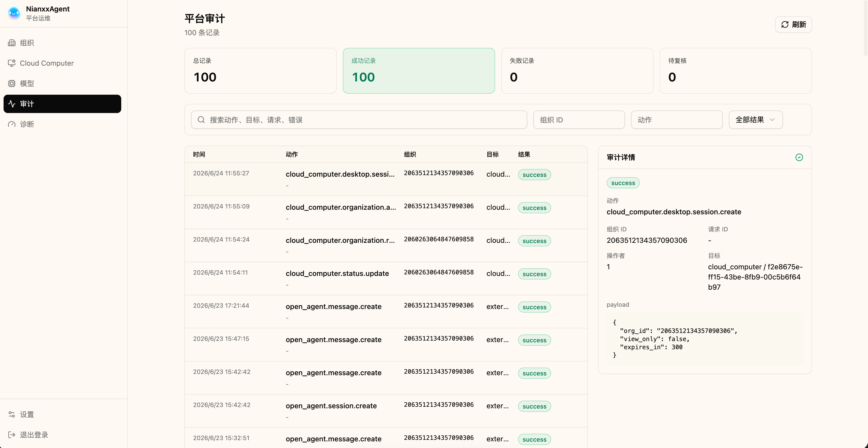
Task: Click success badge in the 11:54:11 row
Action: coord(534,274)
